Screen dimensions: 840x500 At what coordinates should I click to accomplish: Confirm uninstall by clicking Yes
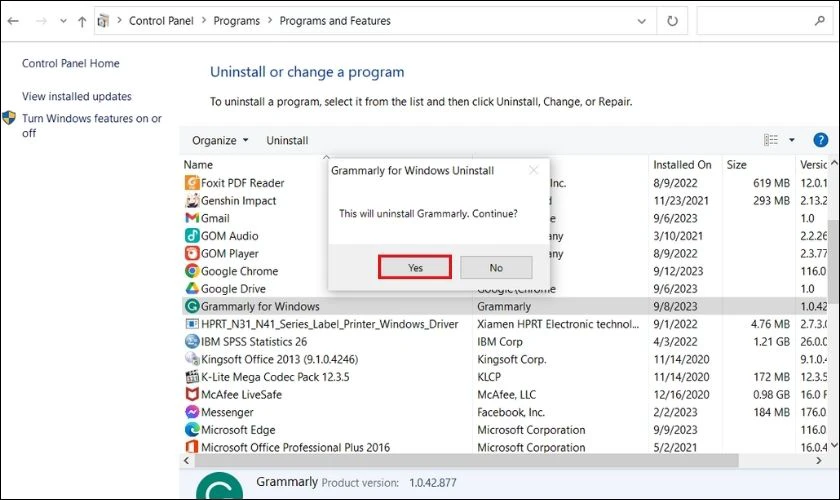(415, 267)
